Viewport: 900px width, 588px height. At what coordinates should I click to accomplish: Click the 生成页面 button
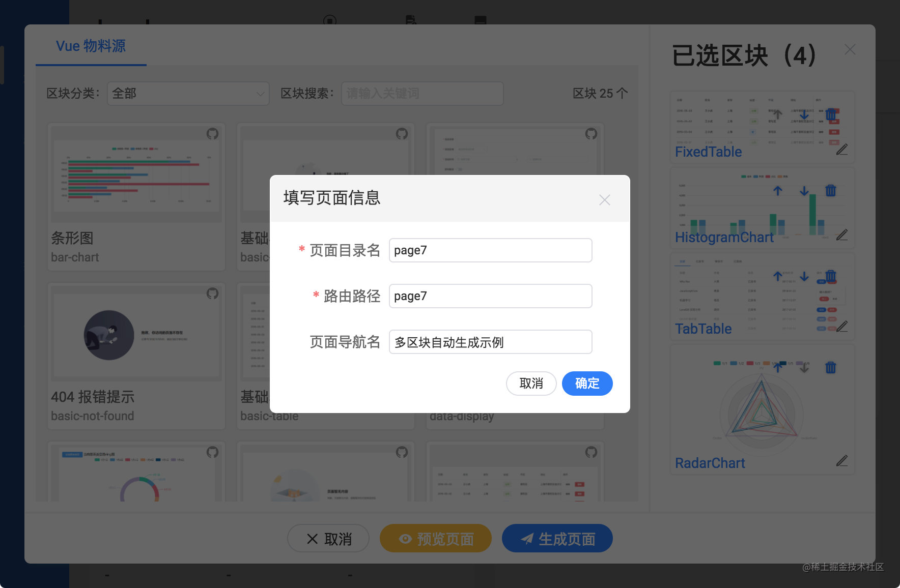point(557,539)
